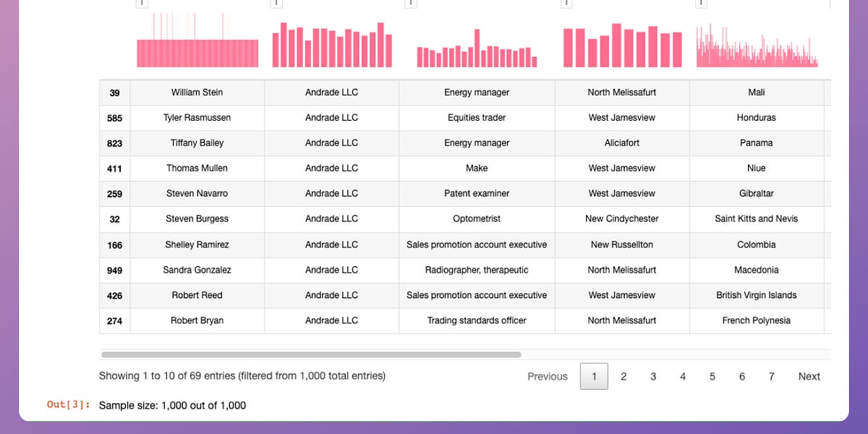Open page 7 of the table

(x=771, y=376)
